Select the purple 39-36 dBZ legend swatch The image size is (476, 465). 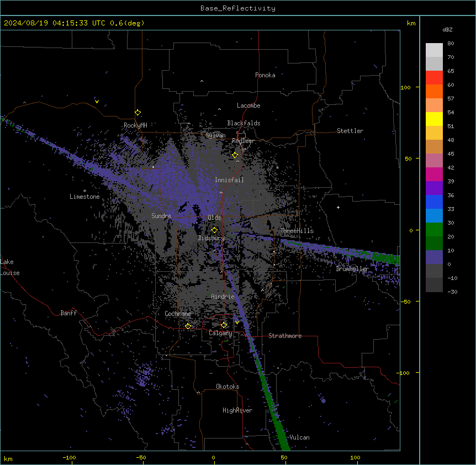point(434,188)
